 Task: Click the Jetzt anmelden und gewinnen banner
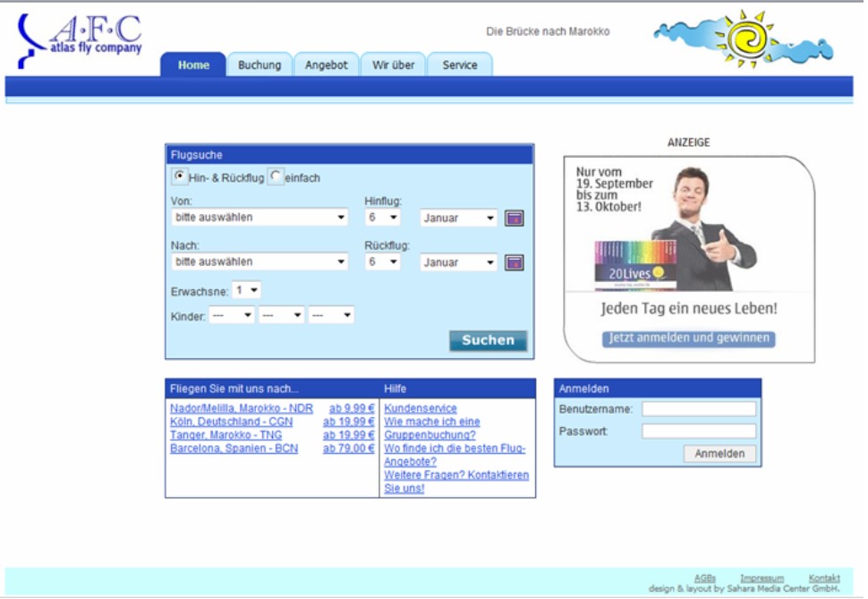tap(688, 338)
